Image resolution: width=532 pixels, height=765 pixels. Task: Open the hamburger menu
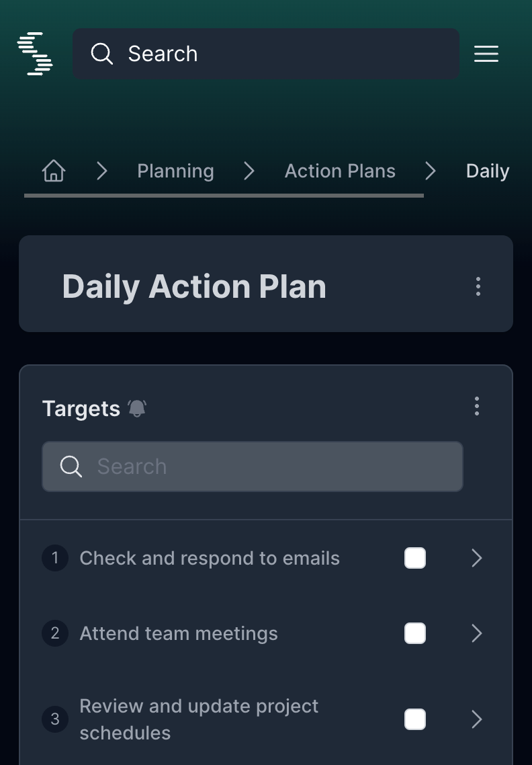(486, 54)
